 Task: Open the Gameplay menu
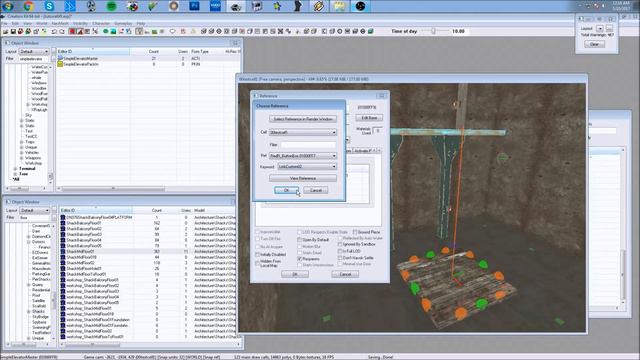pos(123,24)
